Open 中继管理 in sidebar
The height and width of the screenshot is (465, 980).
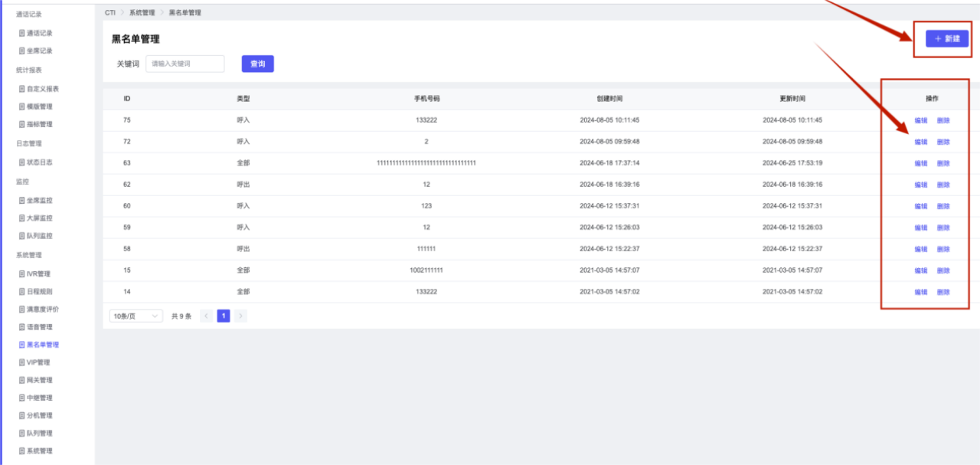[x=35, y=398]
